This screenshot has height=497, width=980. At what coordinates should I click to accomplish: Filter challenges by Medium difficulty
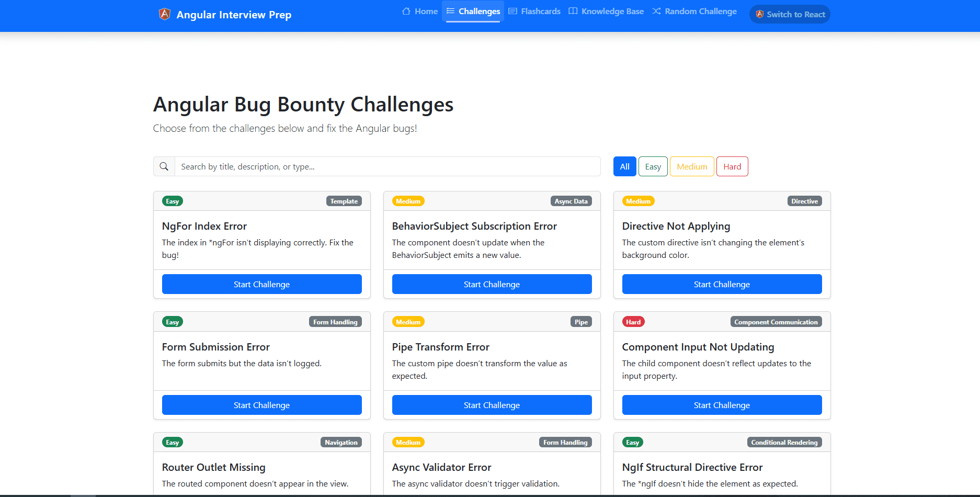tap(692, 166)
